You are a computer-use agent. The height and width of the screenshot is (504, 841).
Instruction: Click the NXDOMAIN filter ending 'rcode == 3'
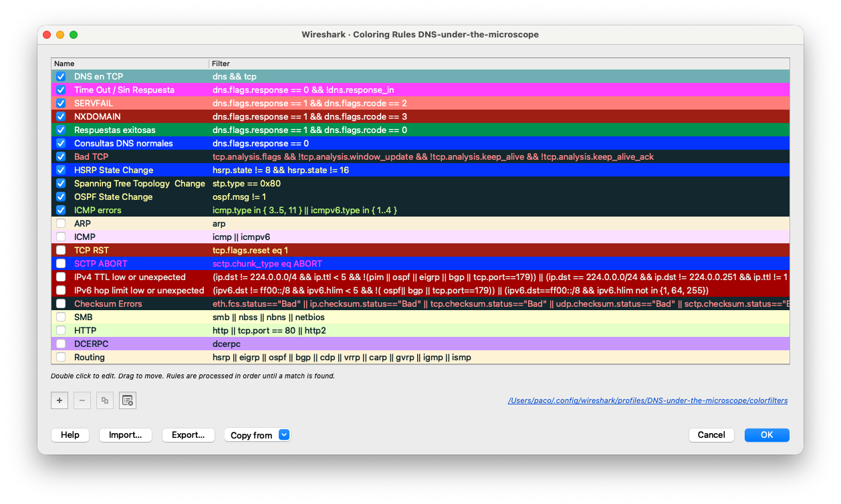click(310, 117)
